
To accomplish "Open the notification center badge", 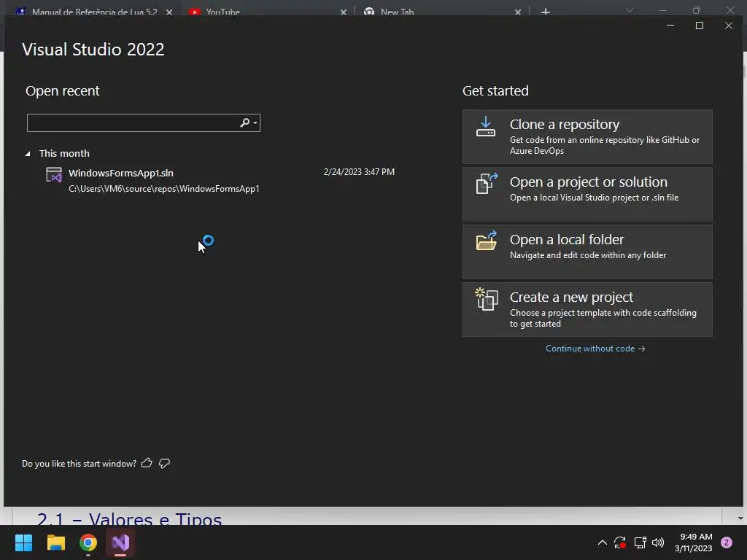I will click(x=727, y=542).
